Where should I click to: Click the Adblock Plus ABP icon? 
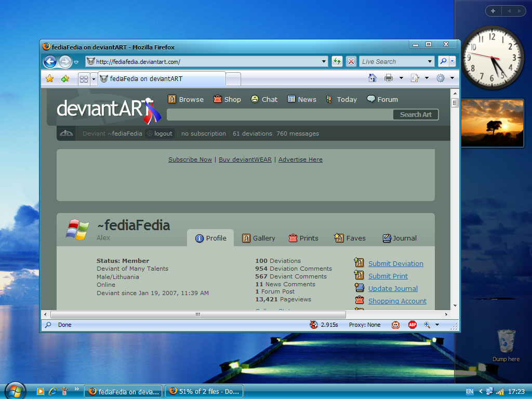click(x=412, y=325)
